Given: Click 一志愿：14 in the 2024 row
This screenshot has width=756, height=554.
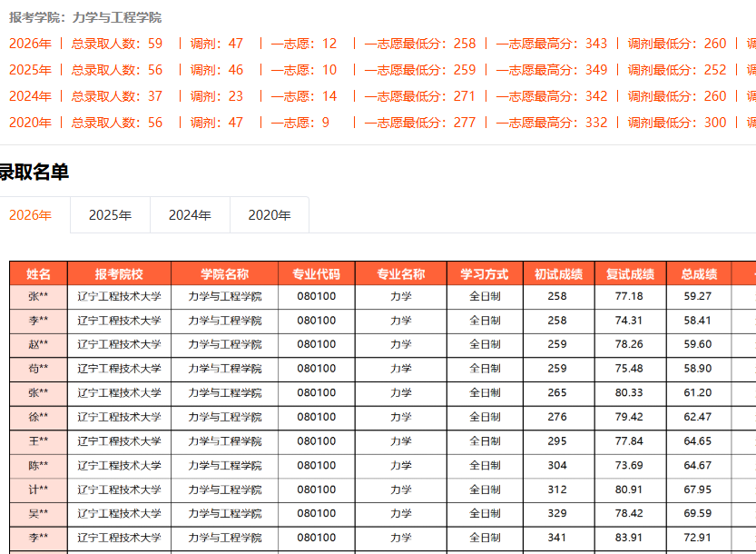Looking at the screenshot, I should click(304, 96).
